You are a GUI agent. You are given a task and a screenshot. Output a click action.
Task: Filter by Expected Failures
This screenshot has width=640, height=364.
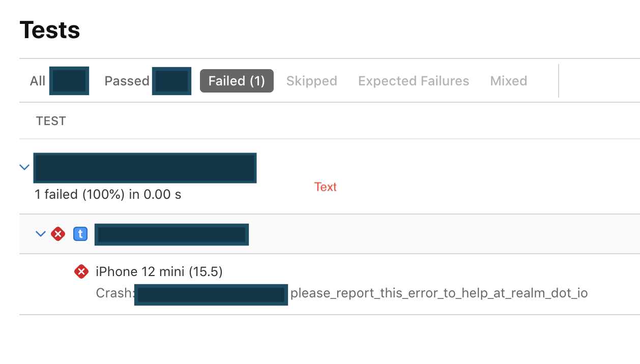pyautogui.click(x=414, y=81)
